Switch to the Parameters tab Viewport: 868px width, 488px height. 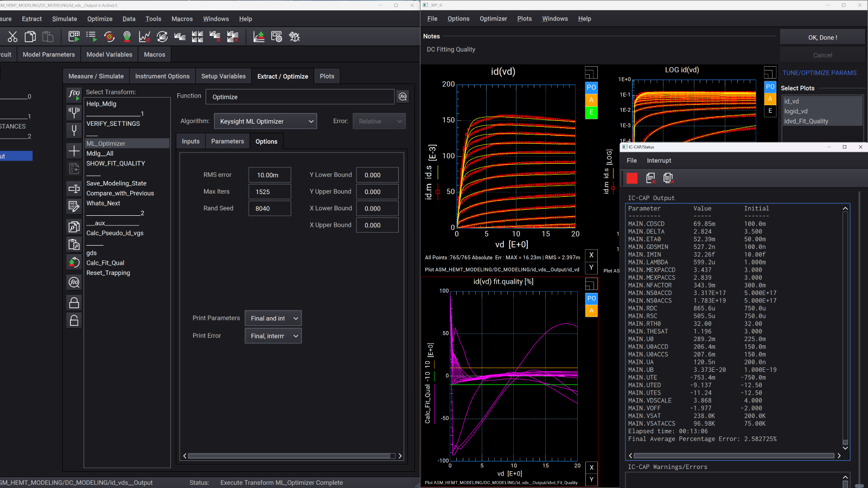[x=227, y=141]
